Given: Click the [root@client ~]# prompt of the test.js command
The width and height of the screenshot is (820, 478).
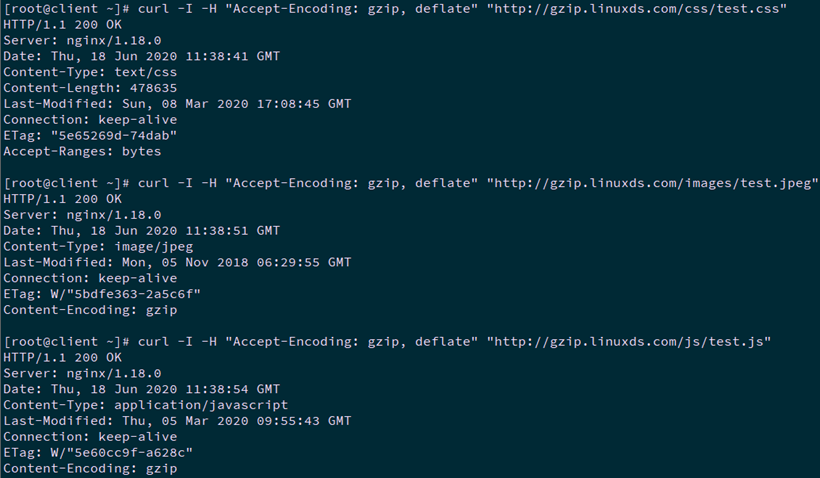Looking at the screenshot, I should tap(66, 341).
